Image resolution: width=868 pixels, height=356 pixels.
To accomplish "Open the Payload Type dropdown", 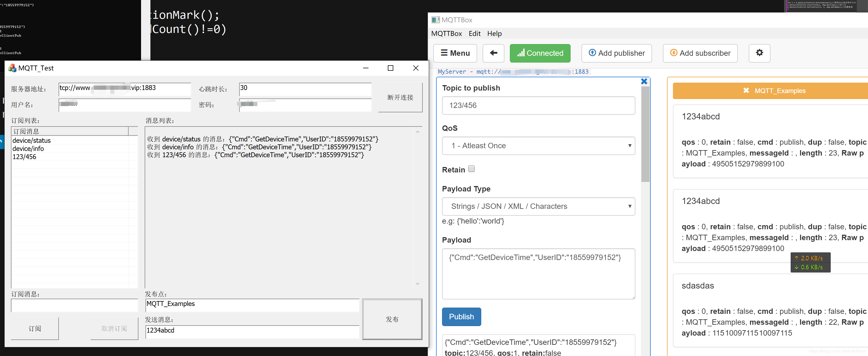I will (538, 206).
